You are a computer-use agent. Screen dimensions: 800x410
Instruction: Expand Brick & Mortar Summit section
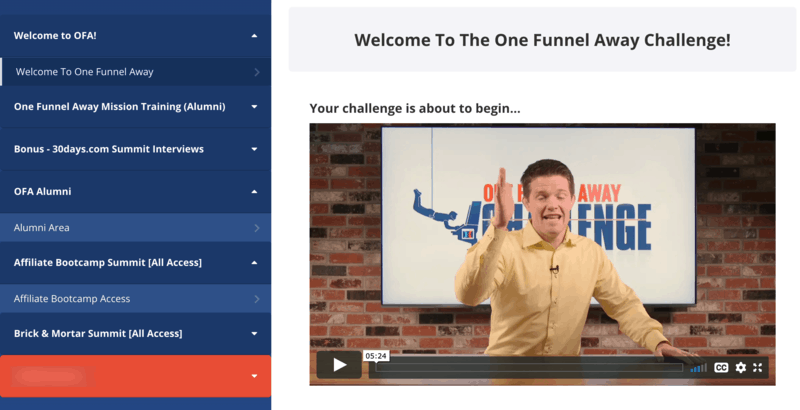pyautogui.click(x=135, y=334)
